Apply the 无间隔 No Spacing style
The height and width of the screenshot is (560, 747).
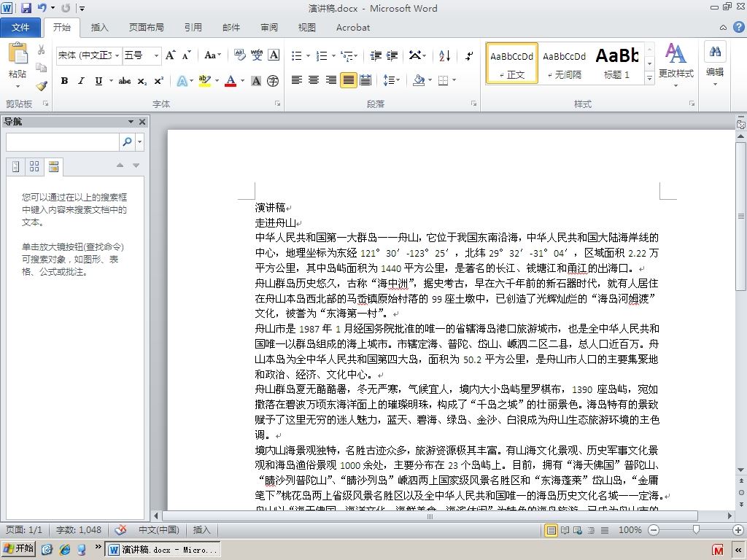point(564,63)
